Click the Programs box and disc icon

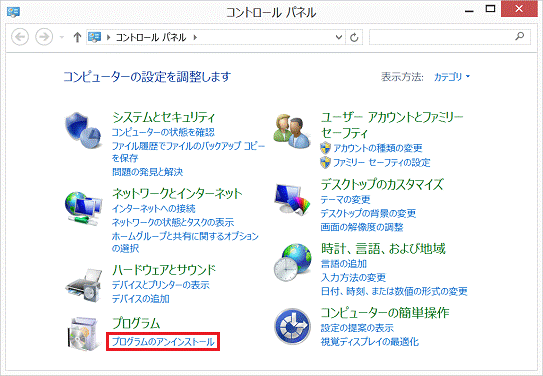83,333
